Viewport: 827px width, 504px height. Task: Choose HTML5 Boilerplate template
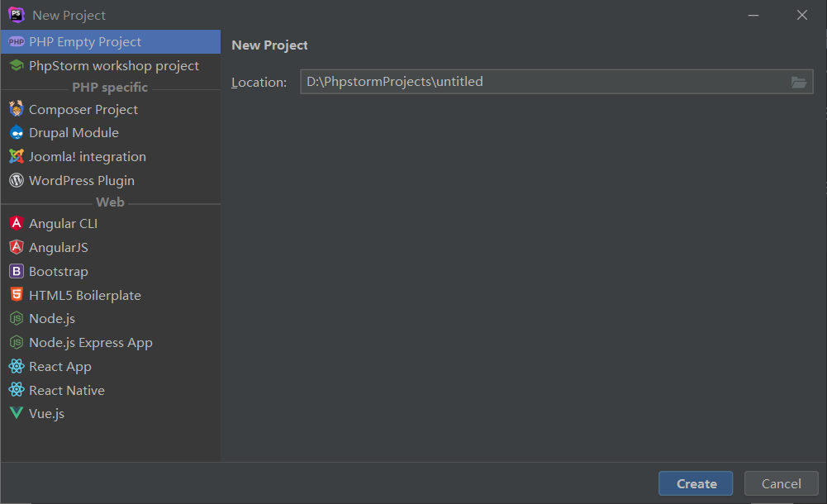click(x=111, y=295)
